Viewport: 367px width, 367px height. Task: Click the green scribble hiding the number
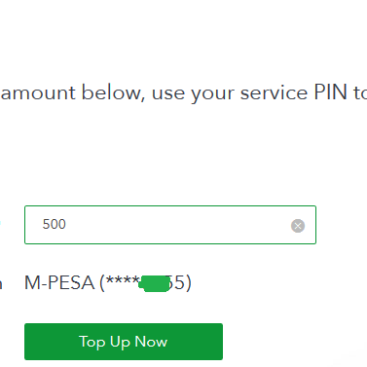[x=155, y=284]
